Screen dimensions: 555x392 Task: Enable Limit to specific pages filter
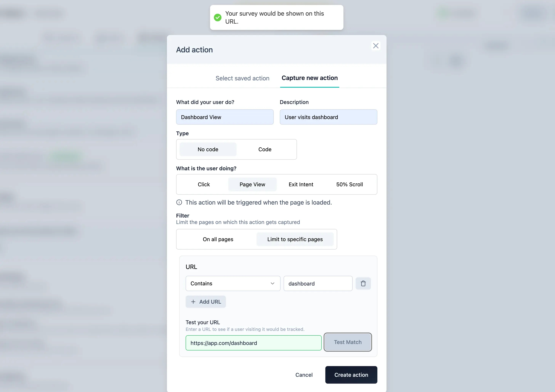coord(295,239)
